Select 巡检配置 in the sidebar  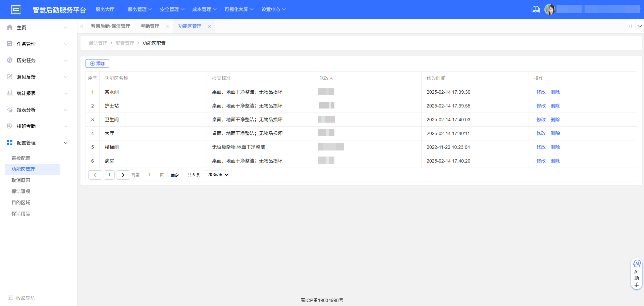tap(21, 158)
